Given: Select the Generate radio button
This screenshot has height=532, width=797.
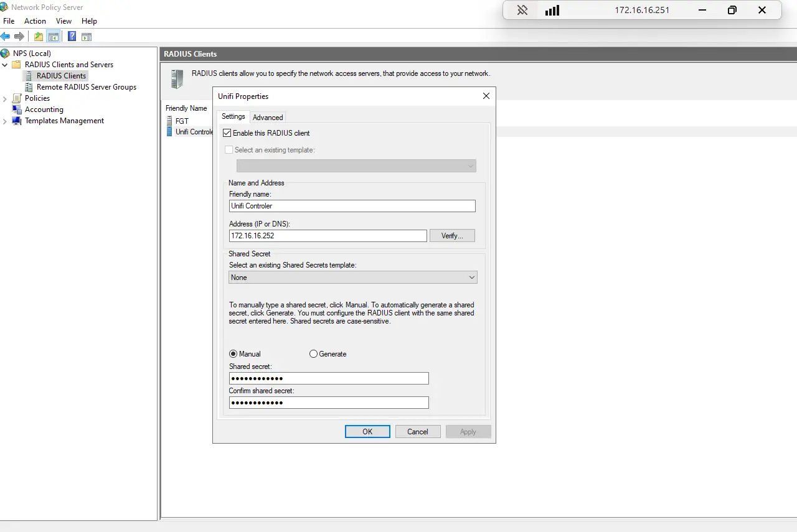Looking at the screenshot, I should [313, 354].
